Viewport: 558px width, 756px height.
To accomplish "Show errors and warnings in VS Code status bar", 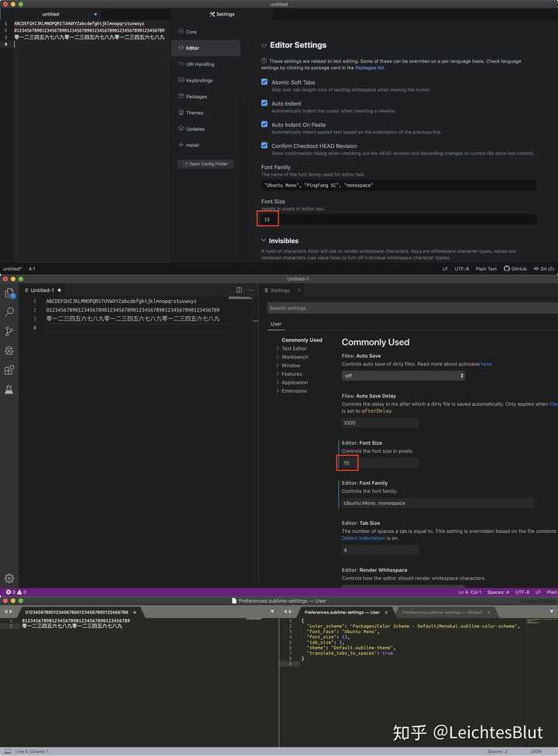I will click(x=16, y=592).
